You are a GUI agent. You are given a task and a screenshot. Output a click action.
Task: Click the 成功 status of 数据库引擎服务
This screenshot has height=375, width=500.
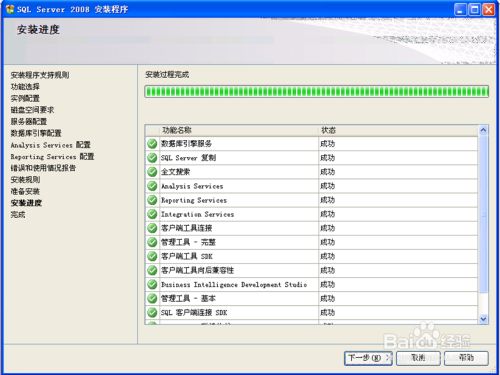point(327,144)
